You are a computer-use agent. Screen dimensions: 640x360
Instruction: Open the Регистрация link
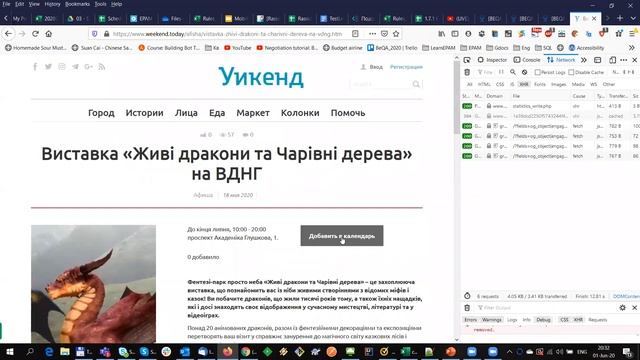coord(406,67)
